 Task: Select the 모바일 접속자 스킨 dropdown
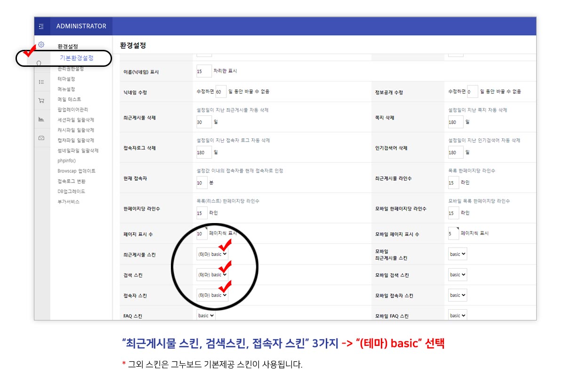pos(457,295)
